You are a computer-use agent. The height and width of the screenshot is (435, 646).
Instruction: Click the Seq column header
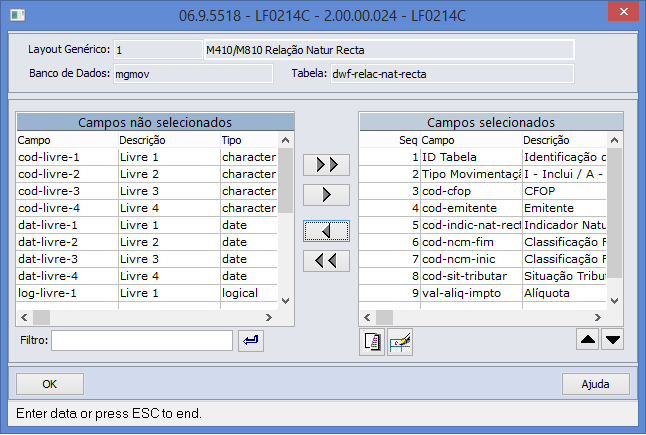pyautogui.click(x=390, y=140)
